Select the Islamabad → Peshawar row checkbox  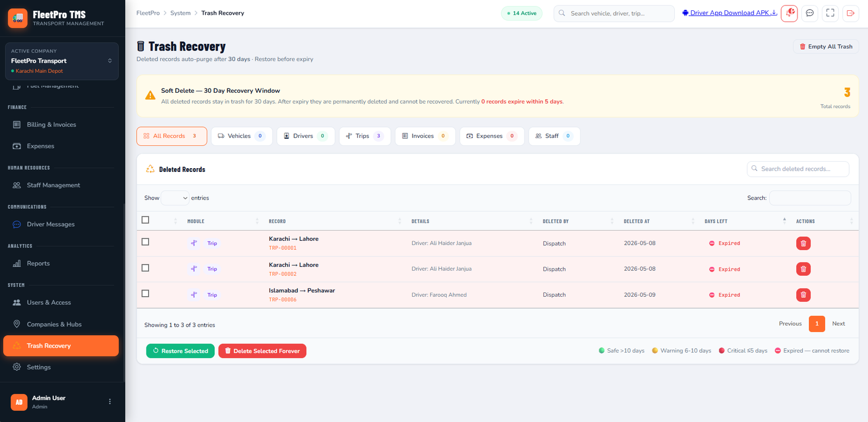(x=145, y=293)
